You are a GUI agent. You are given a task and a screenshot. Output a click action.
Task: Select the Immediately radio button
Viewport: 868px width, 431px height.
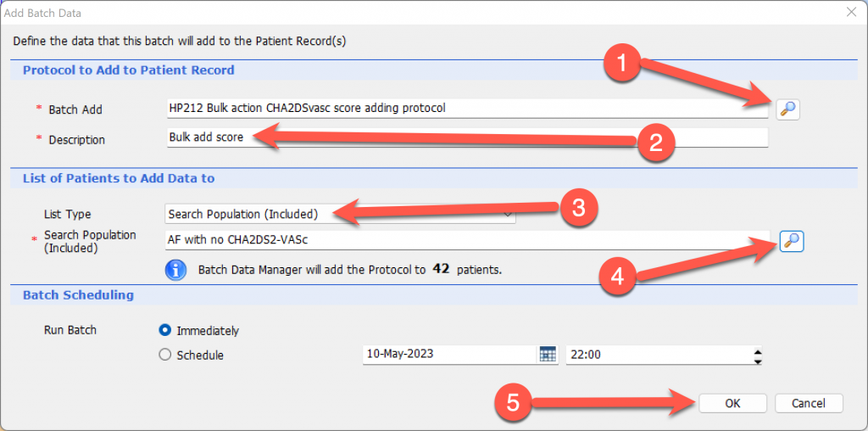point(164,330)
